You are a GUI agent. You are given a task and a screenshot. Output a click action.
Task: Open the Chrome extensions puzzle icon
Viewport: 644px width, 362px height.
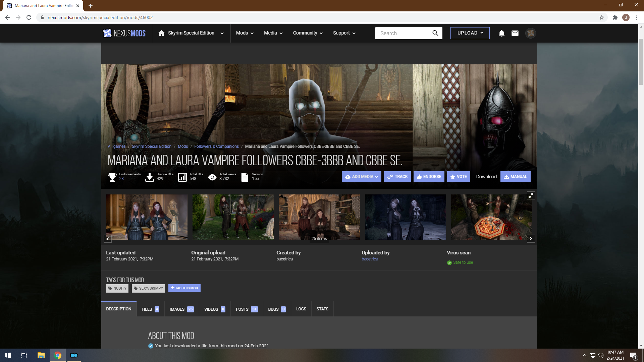point(615,17)
